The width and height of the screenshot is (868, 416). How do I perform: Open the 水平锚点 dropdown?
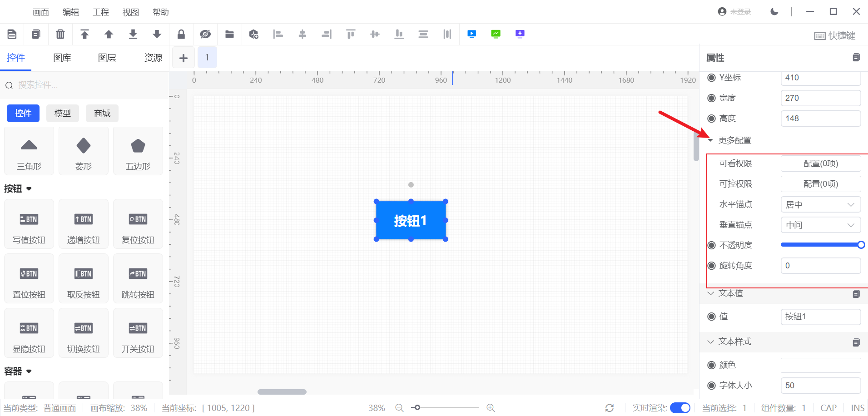click(820, 205)
